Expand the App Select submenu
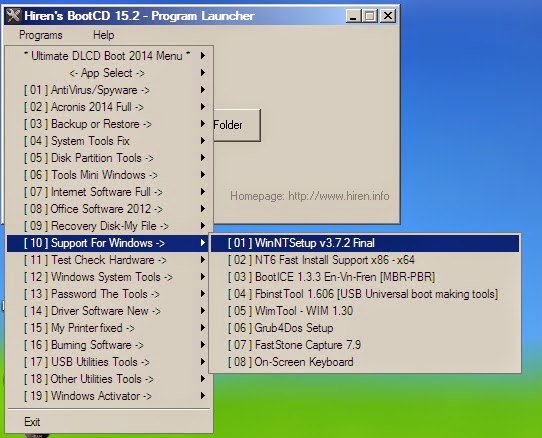This screenshot has height=438, width=542. (x=108, y=73)
